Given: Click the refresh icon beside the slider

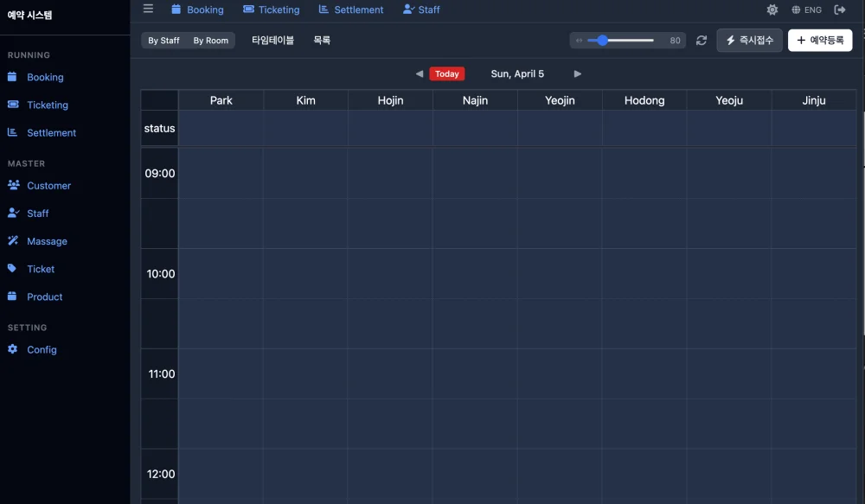Looking at the screenshot, I should pos(702,41).
